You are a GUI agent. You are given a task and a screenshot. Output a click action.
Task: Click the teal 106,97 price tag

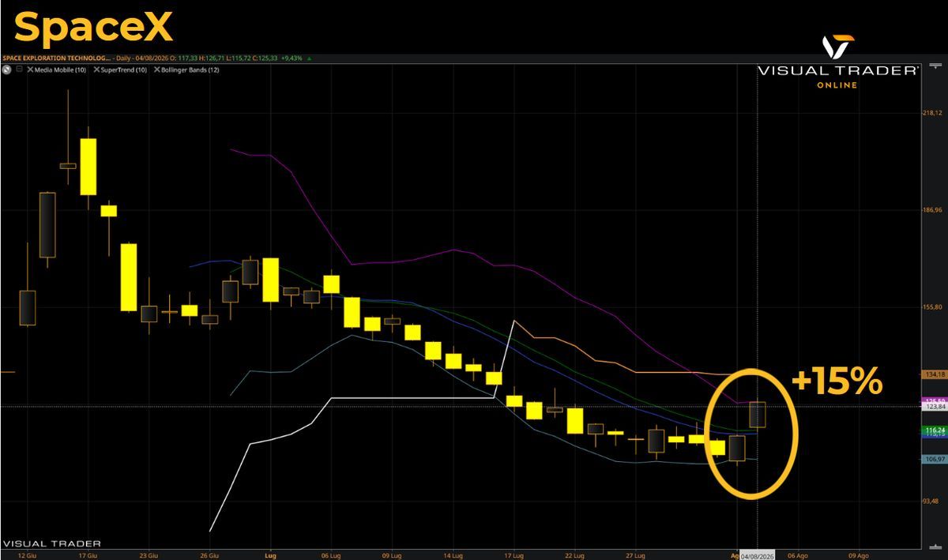933,459
